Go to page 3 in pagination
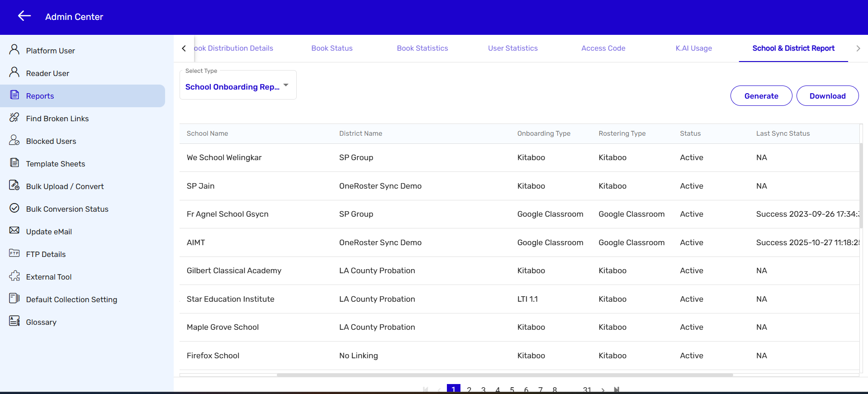Image resolution: width=868 pixels, height=394 pixels. coord(483,389)
